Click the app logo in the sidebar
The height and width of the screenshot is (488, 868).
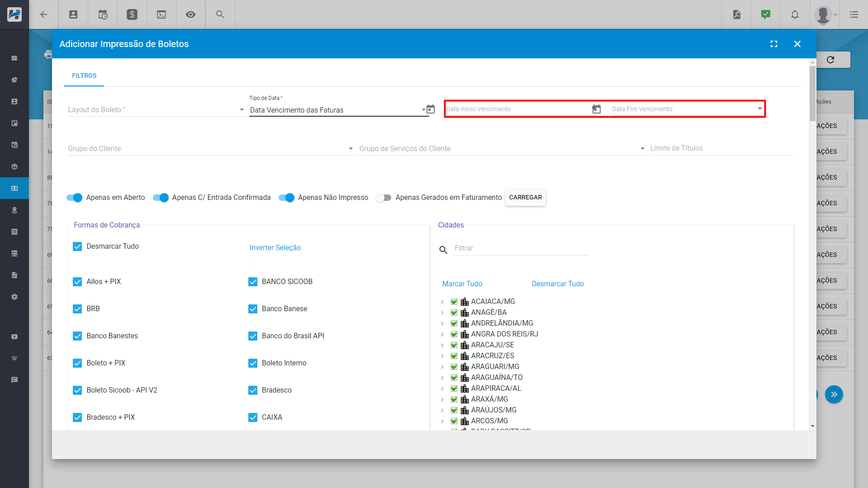[14, 14]
